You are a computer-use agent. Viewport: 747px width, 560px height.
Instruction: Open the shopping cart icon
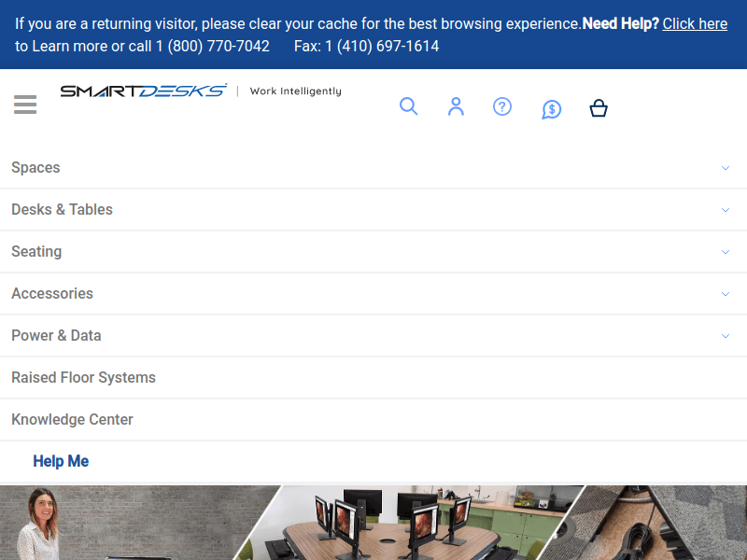click(599, 107)
